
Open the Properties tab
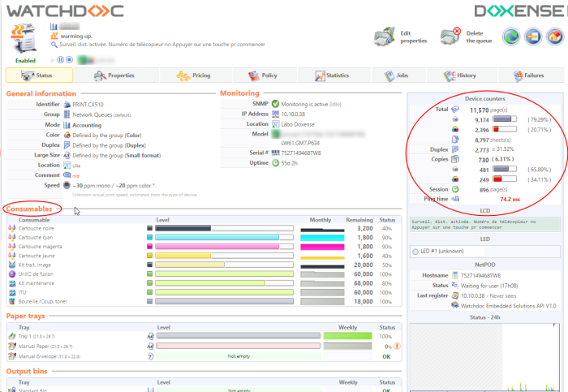click(x=114, y=75)
